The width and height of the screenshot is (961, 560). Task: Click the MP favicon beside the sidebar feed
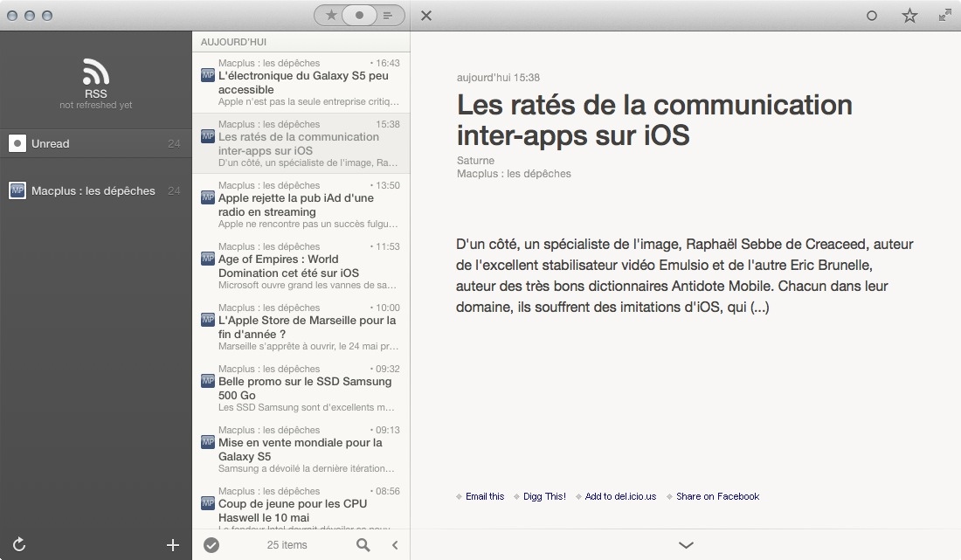(x=17, y=190)
